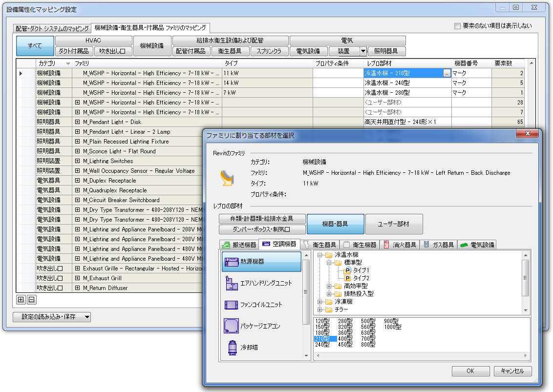
Task: Expand the M_Duplex Receptacle row
Action: coord(77,181)
